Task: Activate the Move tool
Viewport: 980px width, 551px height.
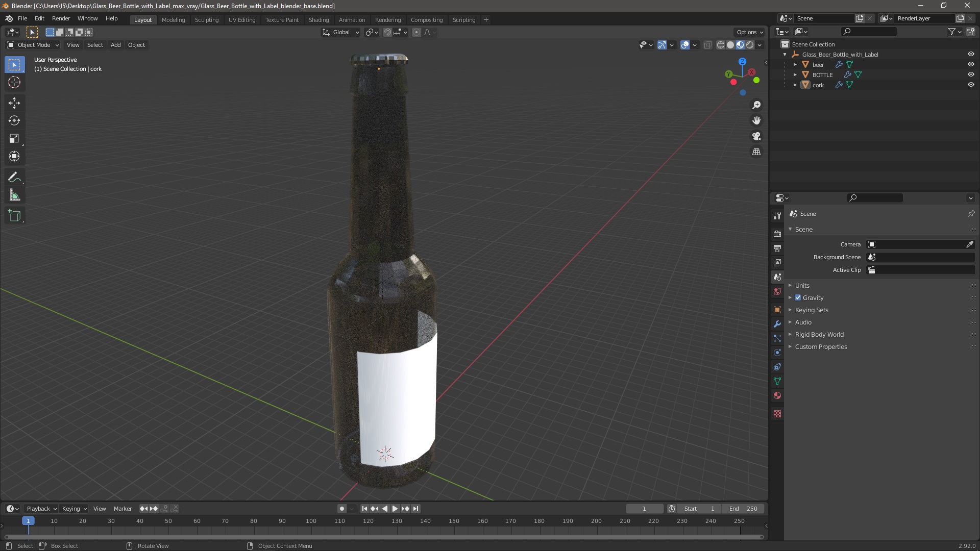Action: click(x=14, y=103)
